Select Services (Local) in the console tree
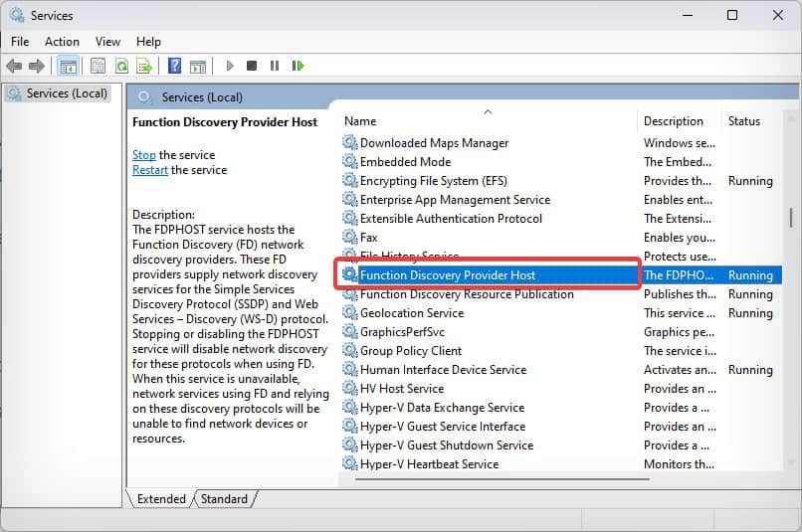The width and height of the screenshot is (802, 532). click(58, 93)
